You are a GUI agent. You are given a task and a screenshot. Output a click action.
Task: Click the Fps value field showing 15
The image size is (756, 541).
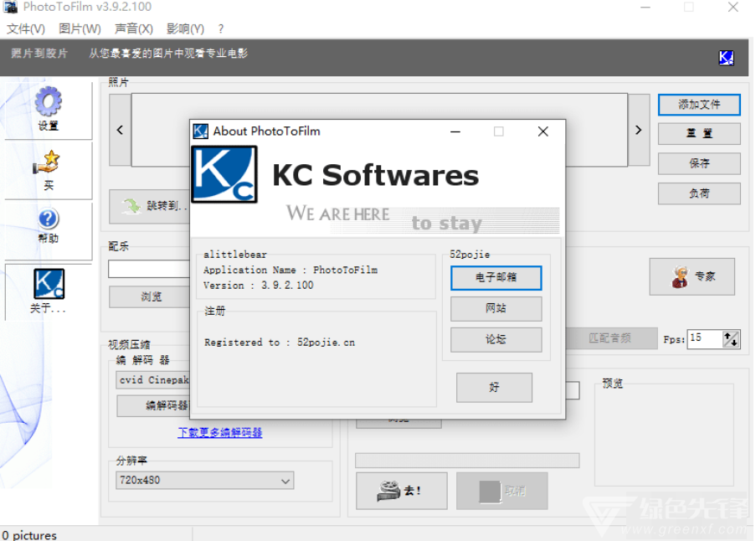705,338
